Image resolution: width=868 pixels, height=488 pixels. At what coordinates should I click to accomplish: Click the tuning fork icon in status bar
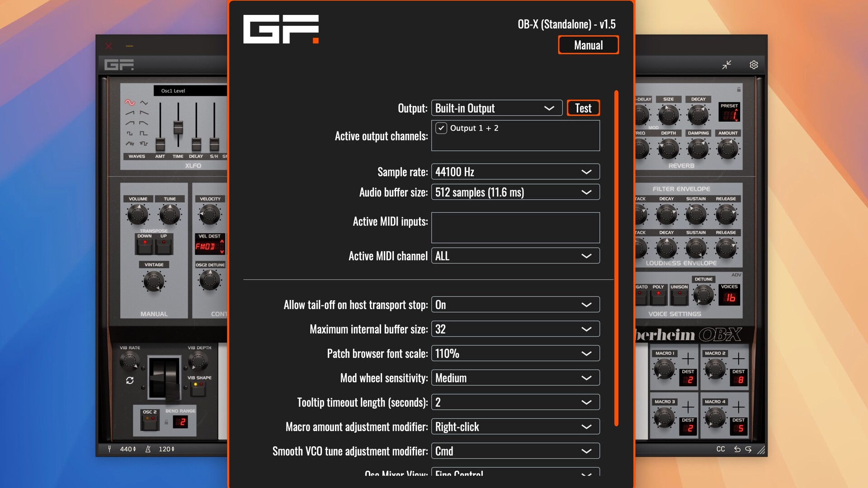109,449
